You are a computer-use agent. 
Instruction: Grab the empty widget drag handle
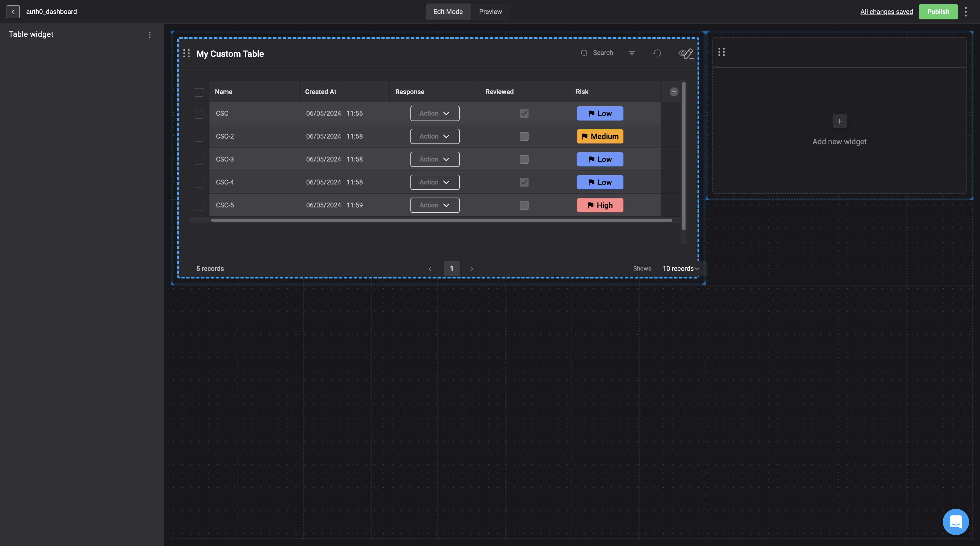coord(721,52)
